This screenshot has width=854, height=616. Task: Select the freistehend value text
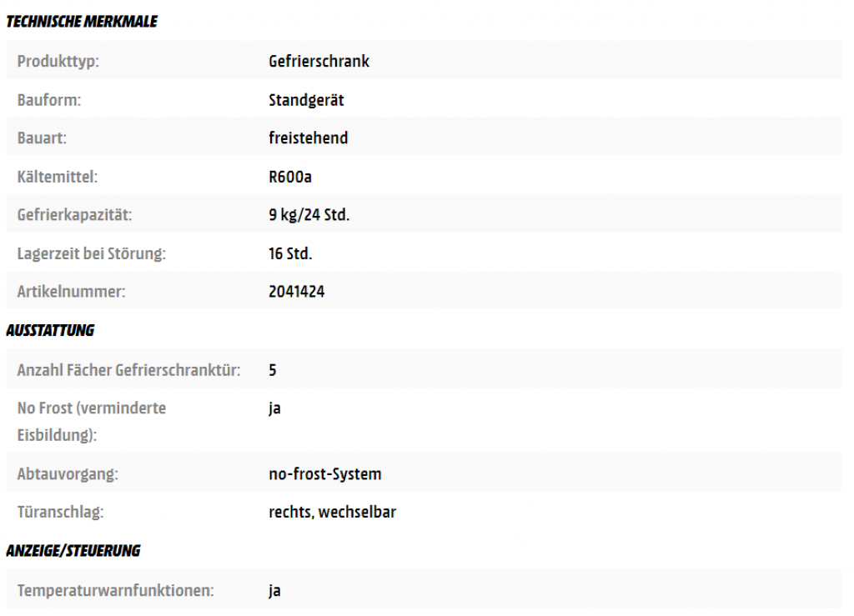pyautogui.click(x=308, y=138)
